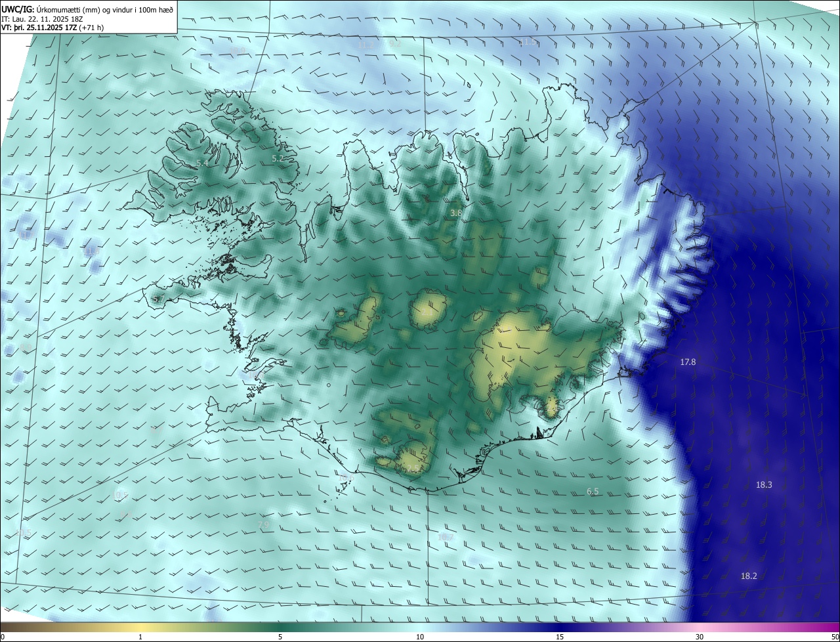Click the 5 tick label on the colour scale
Screen dimensions: 840x642
pyautogui.click(x=280, y=637)
